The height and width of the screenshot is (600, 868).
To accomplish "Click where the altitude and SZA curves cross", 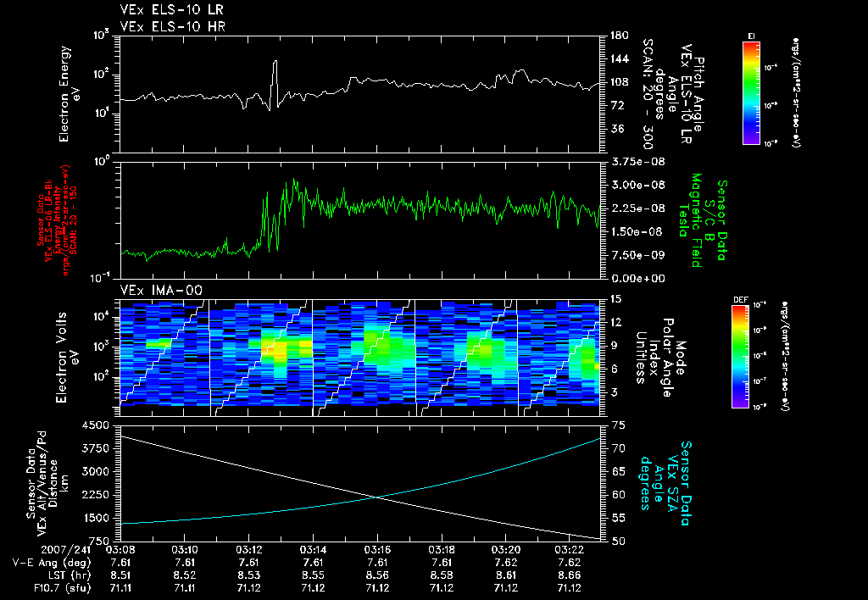I will pyautogui.click(x=377, y=497).
